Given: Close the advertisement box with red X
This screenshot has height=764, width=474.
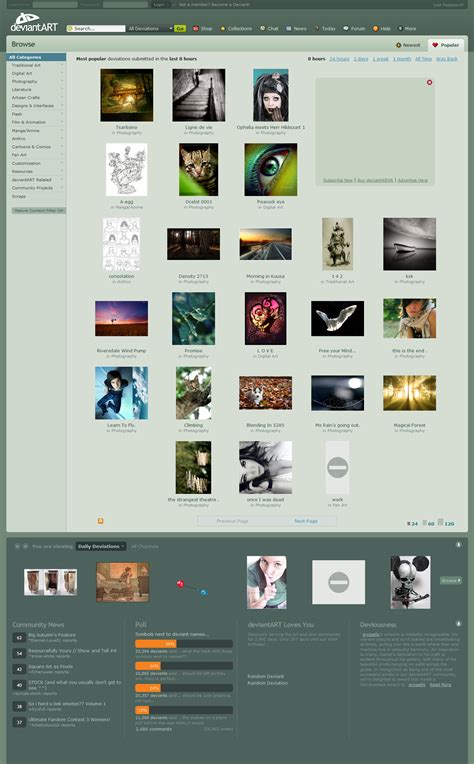Looking at the screenshot, I should pos(429,82).
